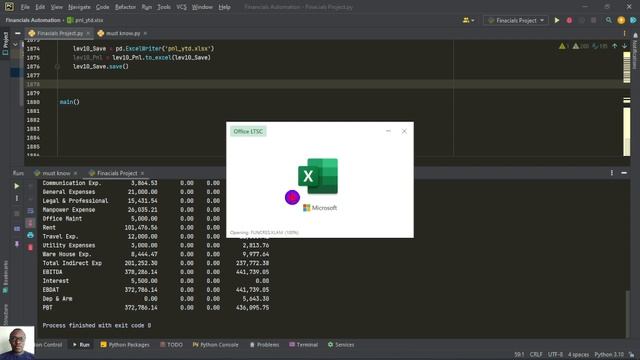This screenshot has width=640, height=360.
Task: Open the Navigate menu
Action: 79,7
